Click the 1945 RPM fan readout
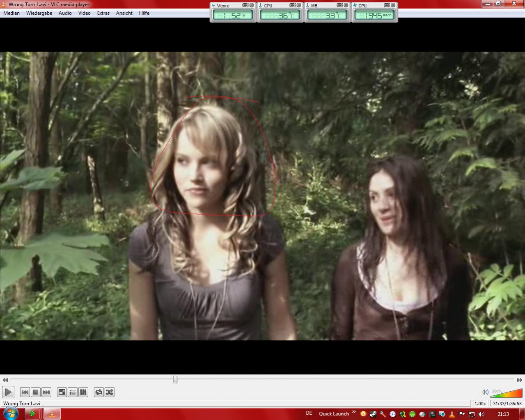Viewport: 525px width, 420px height. click(375, 16)
